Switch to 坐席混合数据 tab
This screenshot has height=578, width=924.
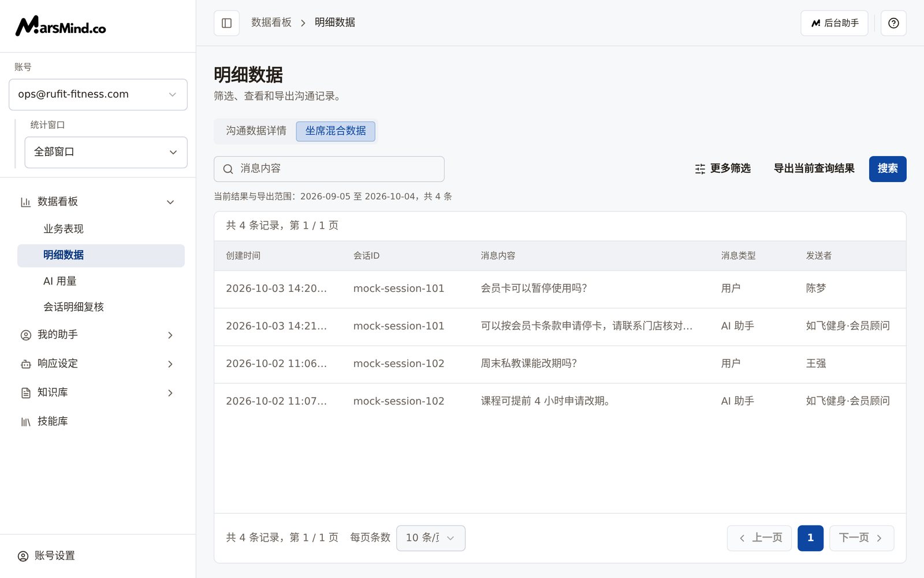[x=336, y=131]
